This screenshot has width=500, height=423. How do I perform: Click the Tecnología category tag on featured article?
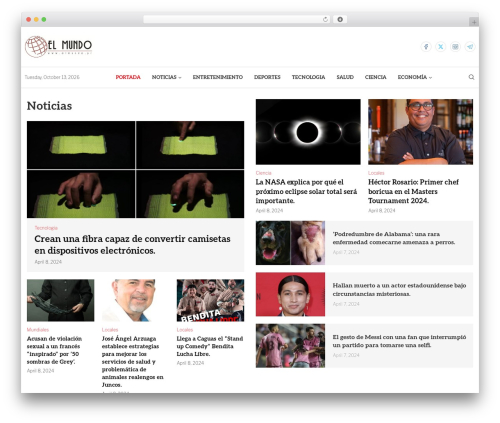click(46, 228)
